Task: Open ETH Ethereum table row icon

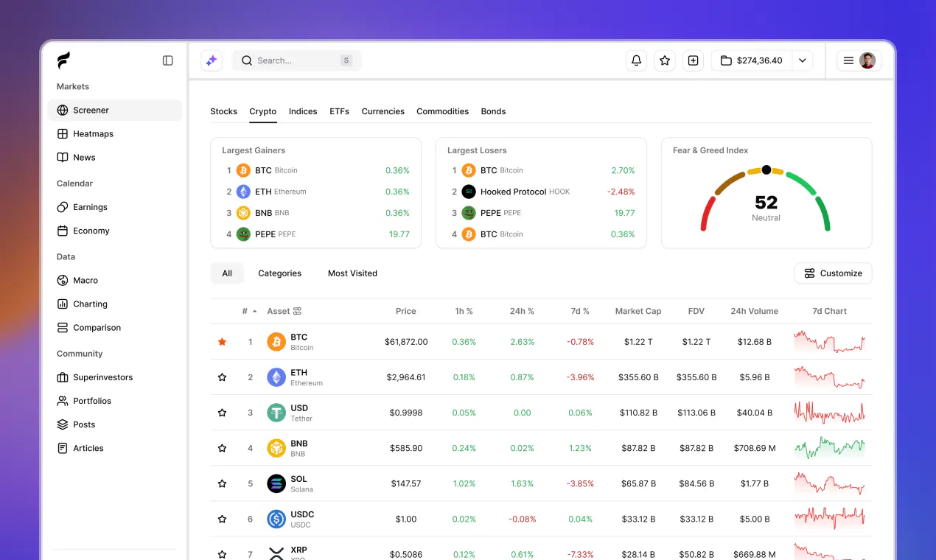Action: pyautogui.click(x=276, y=377)
